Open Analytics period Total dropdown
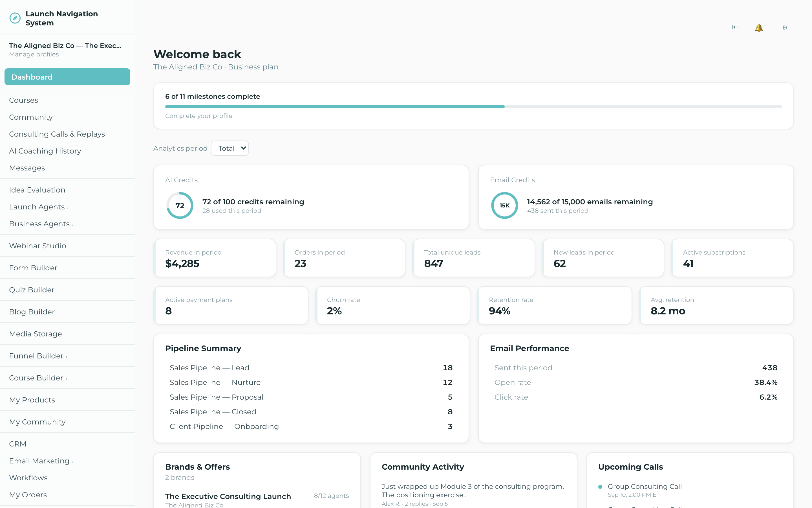The height and width of the screenshot is (508, 812). [230, 148]
